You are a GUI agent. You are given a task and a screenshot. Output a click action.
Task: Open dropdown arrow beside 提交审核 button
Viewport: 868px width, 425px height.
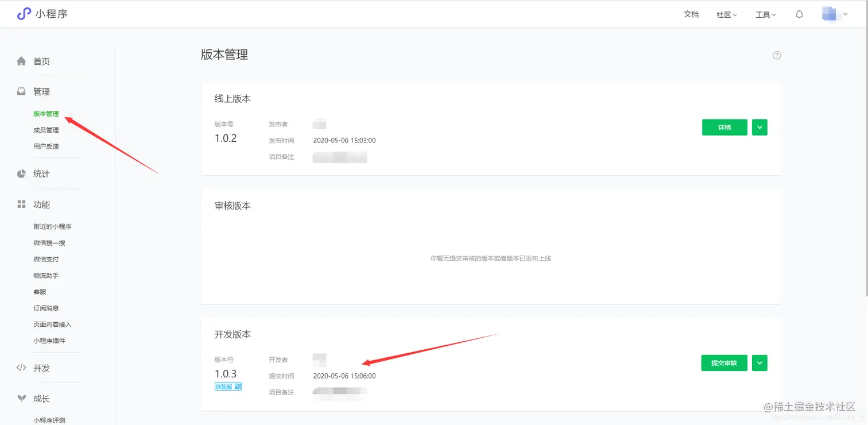(759, 363)
